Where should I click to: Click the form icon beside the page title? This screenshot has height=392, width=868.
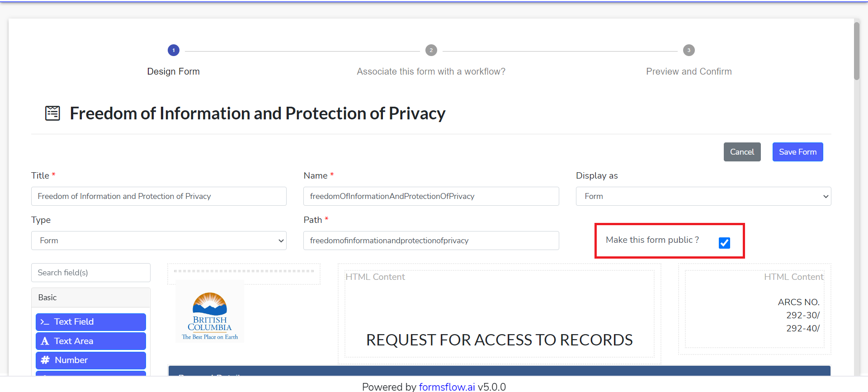pyautogui.click(x=52, y=113)
